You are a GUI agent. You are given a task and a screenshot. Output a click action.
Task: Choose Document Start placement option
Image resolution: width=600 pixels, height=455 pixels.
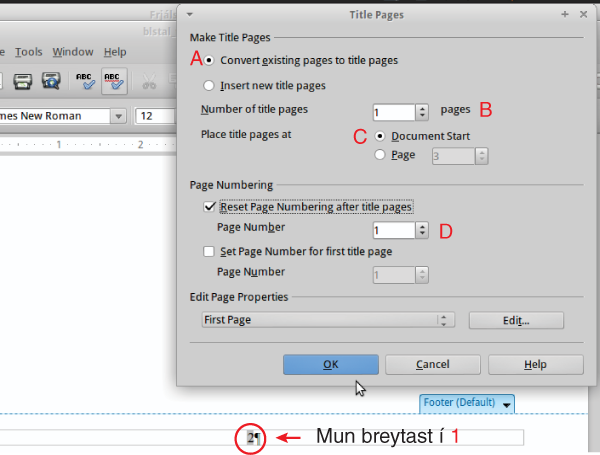(x=381, y=136)
